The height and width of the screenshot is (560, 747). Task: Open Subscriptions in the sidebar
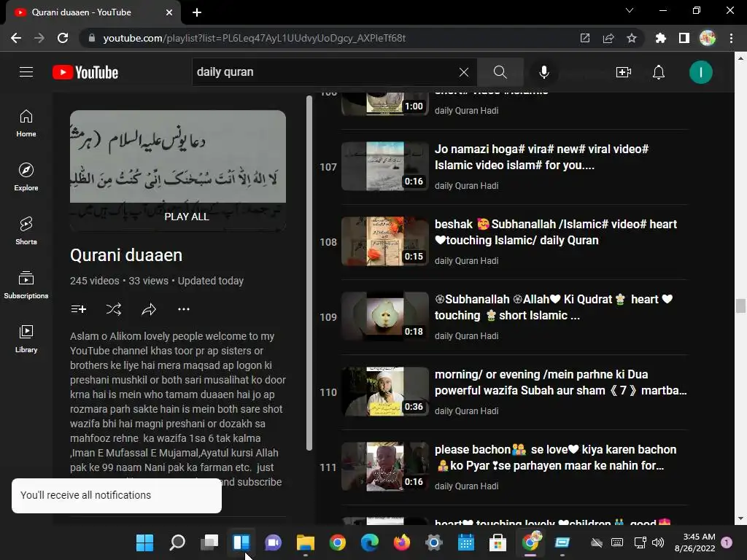(x=26, y=285)
